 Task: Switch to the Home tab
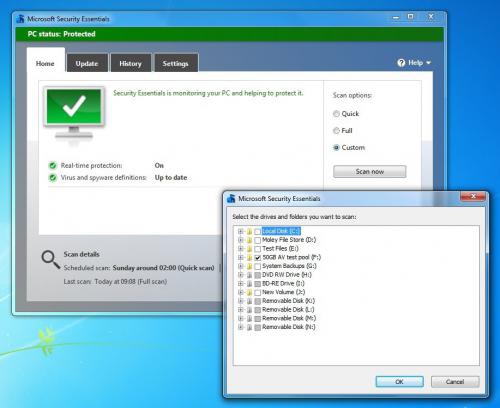45,63
